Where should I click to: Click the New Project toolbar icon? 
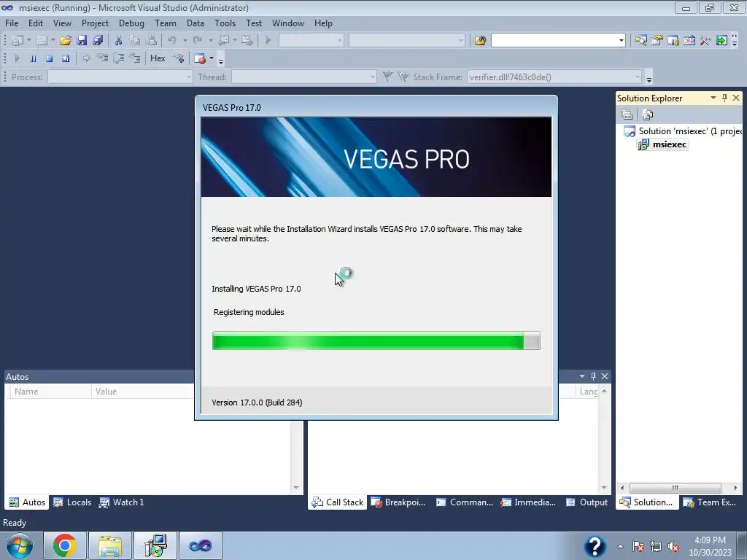18,41
